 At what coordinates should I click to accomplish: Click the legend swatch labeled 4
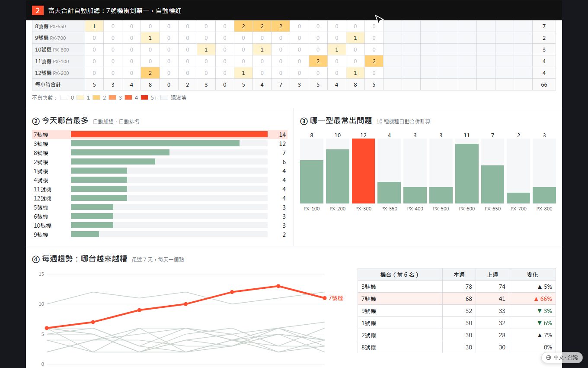129,98
